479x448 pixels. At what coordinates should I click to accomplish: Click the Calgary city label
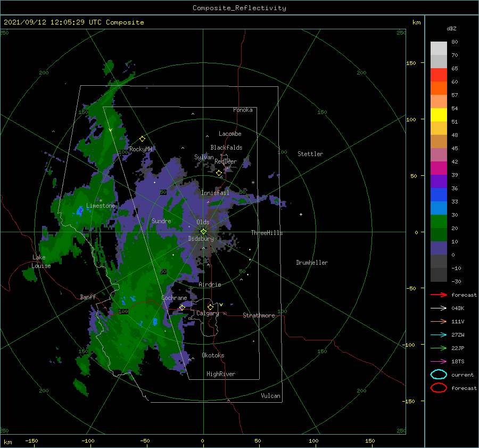tap(208, 313)
